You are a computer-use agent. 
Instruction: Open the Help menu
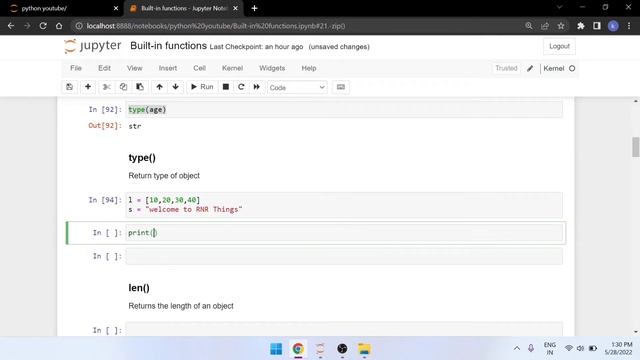(x=309, y=68)
